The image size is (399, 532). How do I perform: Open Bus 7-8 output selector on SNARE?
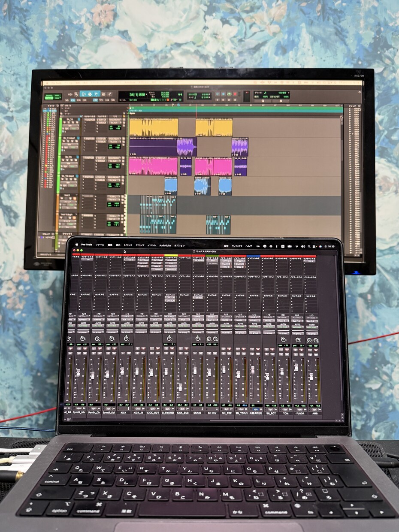pos(198,319)
